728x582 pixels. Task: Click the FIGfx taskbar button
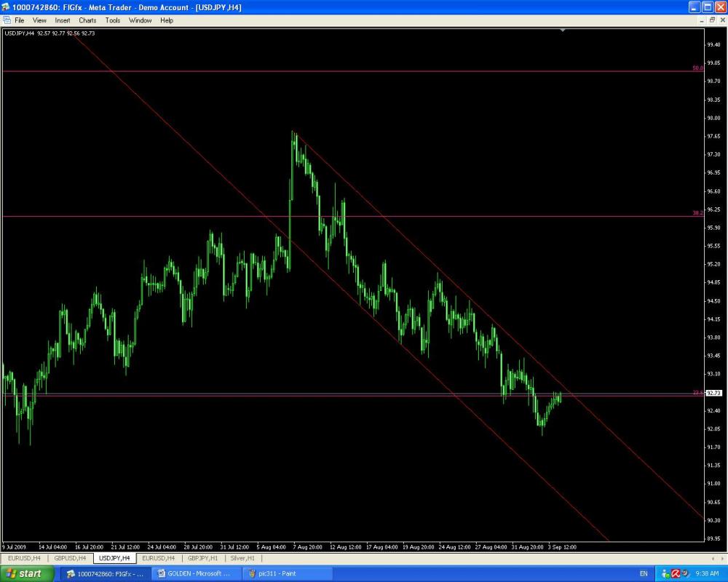[105, 574]
